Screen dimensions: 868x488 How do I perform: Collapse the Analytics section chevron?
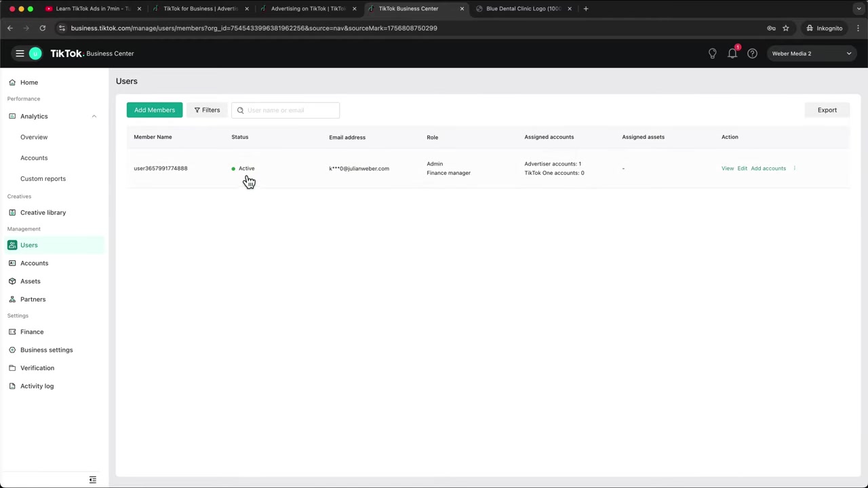pos(94,117)
